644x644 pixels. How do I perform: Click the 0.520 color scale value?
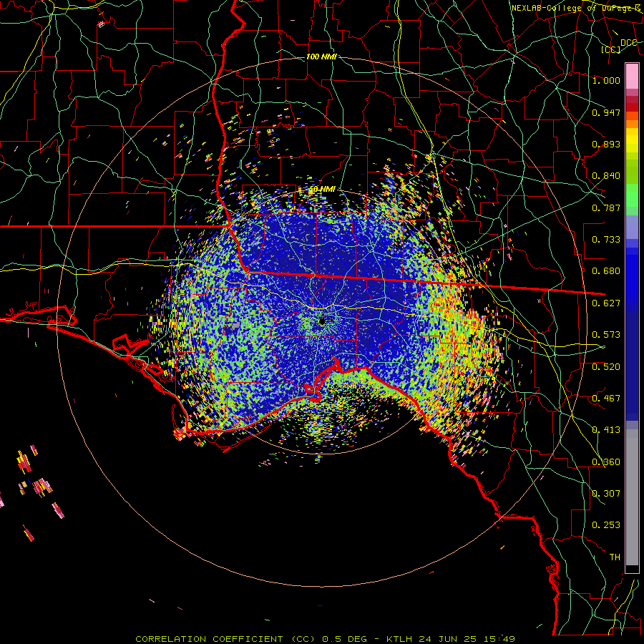pyautogui.click(x=606, y=366)
